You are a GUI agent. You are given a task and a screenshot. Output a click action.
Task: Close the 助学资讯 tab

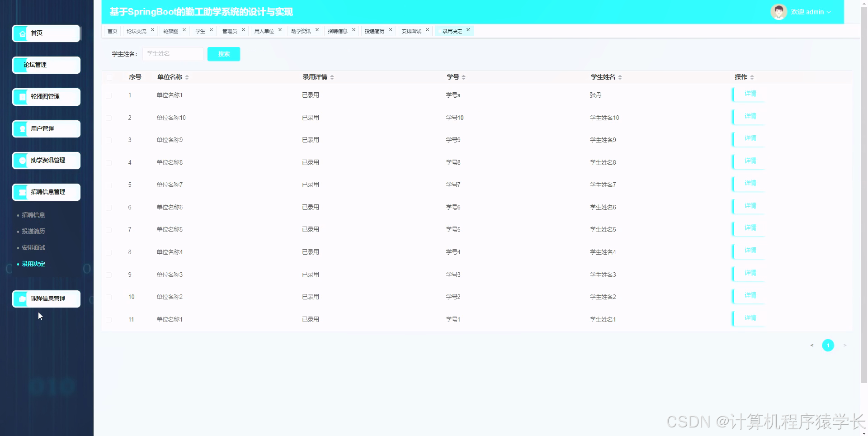click(317, 30)
